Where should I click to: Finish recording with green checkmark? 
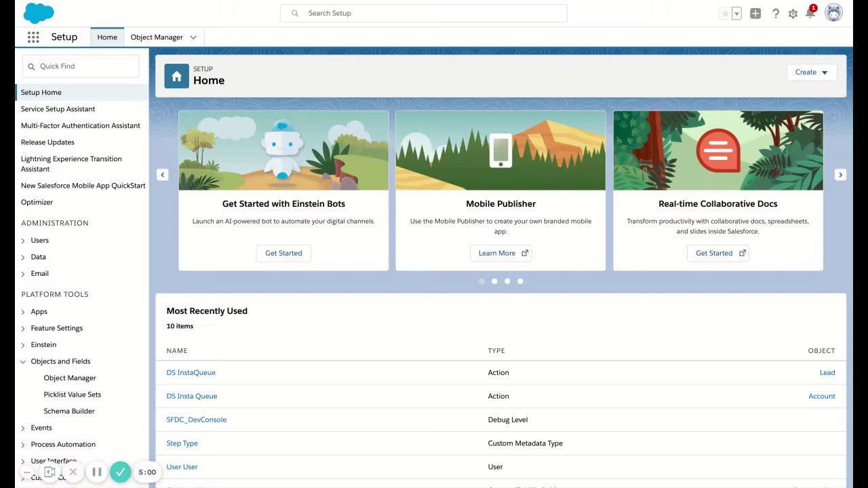pyautogui.click(x=120, y=472)
